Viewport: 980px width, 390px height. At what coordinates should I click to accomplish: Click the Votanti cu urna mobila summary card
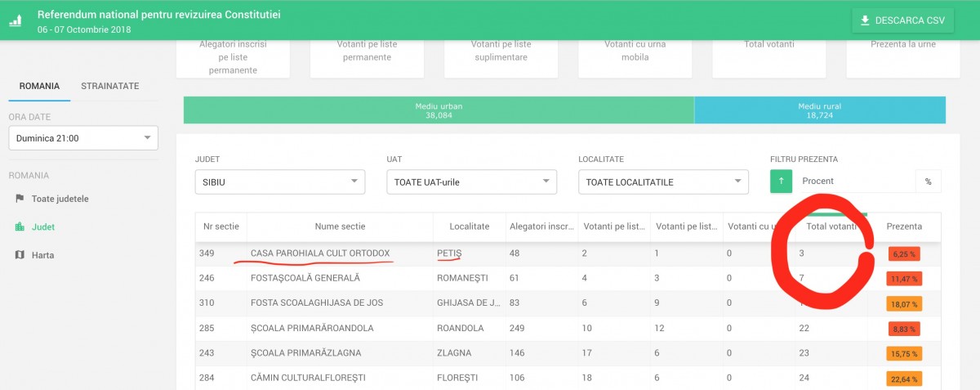point(635,57)
